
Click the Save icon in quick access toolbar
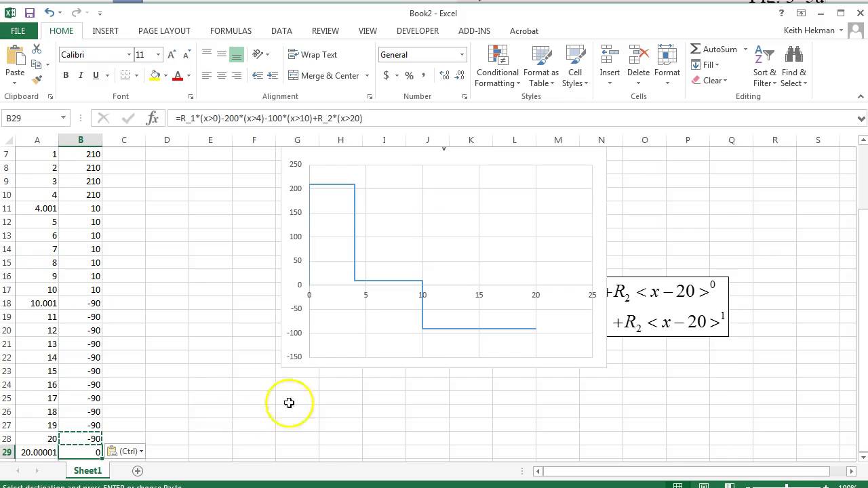[x=30, y=13]
